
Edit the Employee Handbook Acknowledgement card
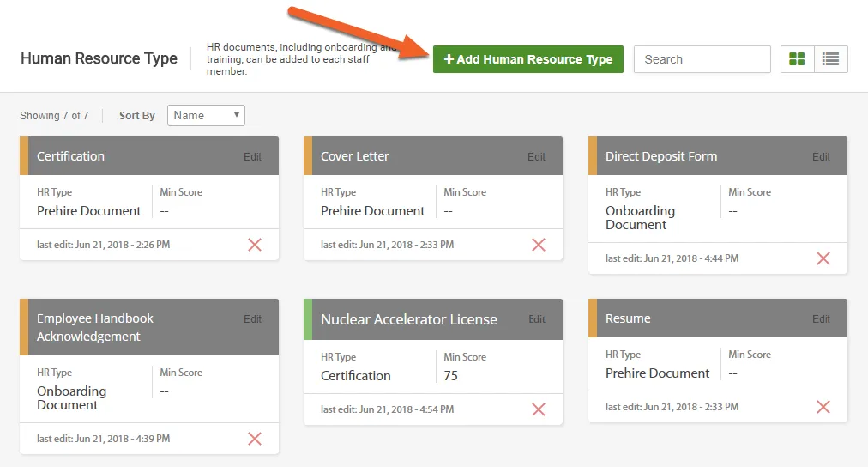pos(252,319)
